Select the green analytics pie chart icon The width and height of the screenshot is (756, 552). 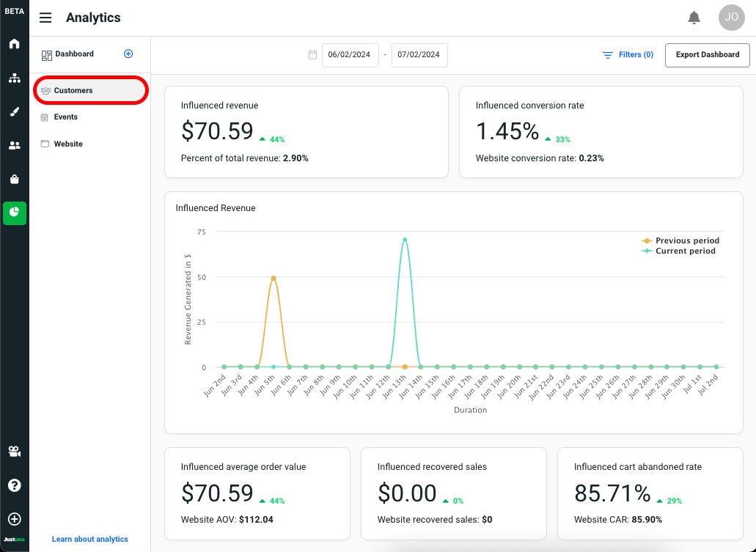[x=14, y=213]
